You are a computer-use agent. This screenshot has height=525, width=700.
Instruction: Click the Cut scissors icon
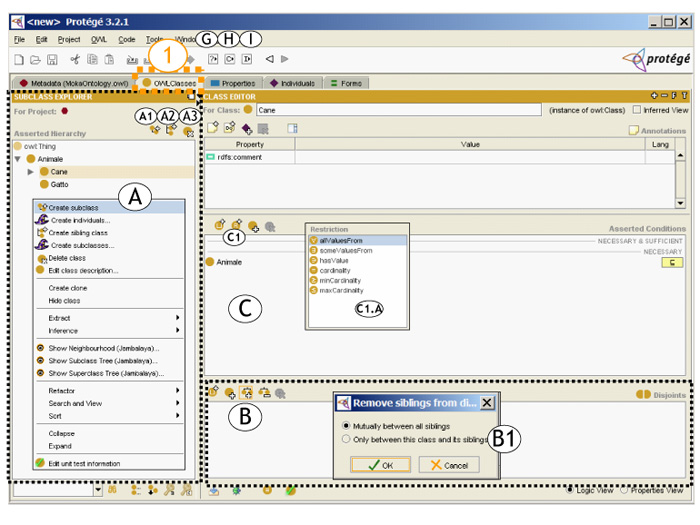75,59
